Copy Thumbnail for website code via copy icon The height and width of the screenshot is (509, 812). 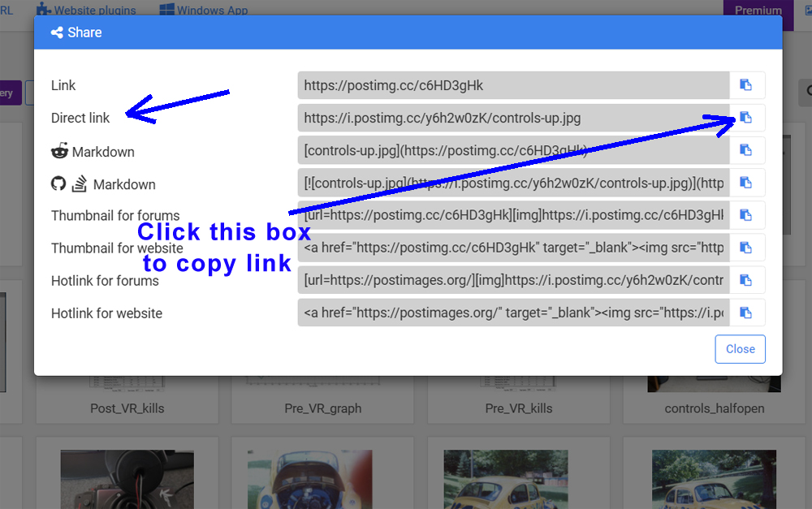click(x=747, y=248)
